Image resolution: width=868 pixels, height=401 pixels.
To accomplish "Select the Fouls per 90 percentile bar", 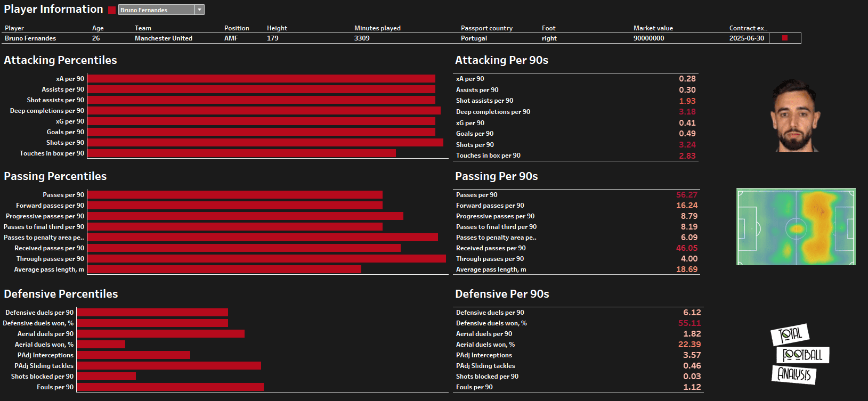I will pos(170,387).
